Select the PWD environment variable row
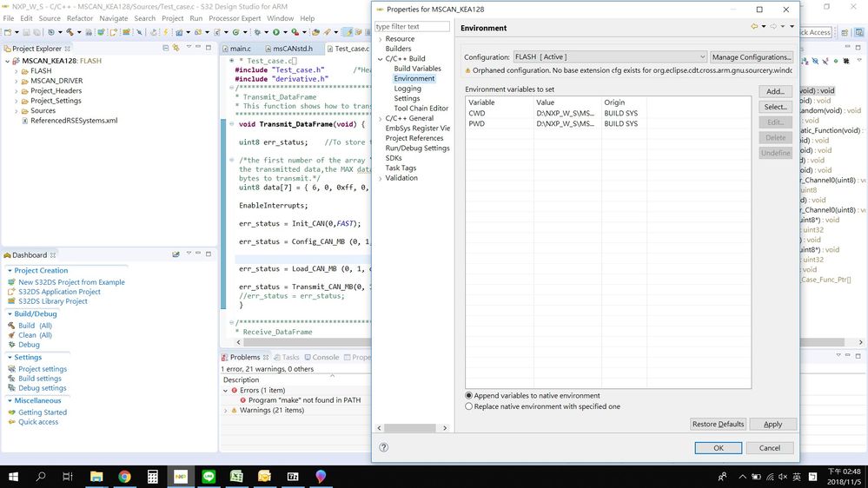 click(x=608, y=123)
